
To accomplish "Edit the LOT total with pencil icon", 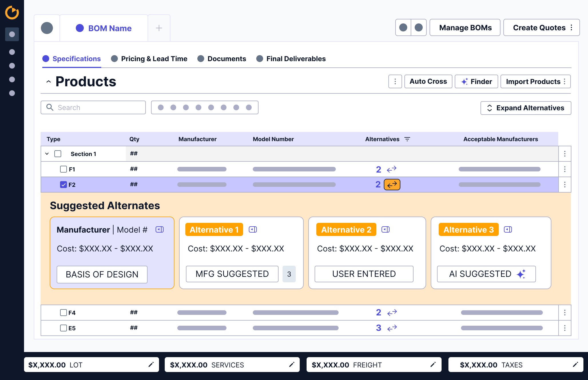I will point(151,365).
